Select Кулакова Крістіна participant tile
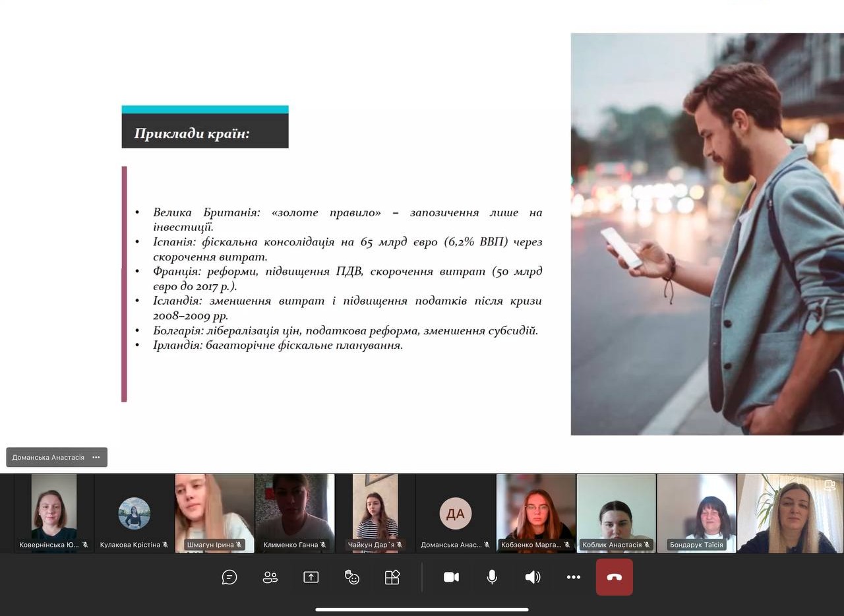 135,512
